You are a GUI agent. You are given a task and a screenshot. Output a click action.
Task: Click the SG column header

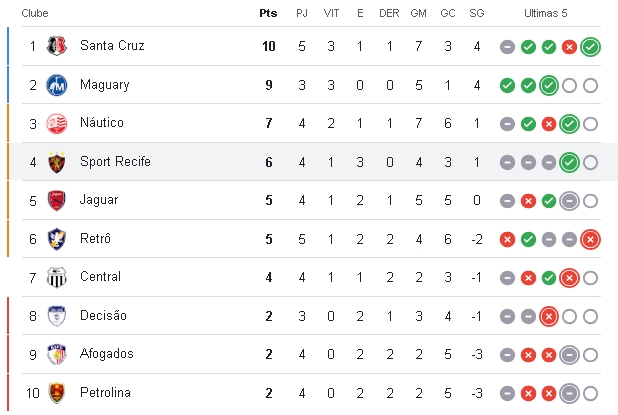[477, 13]
